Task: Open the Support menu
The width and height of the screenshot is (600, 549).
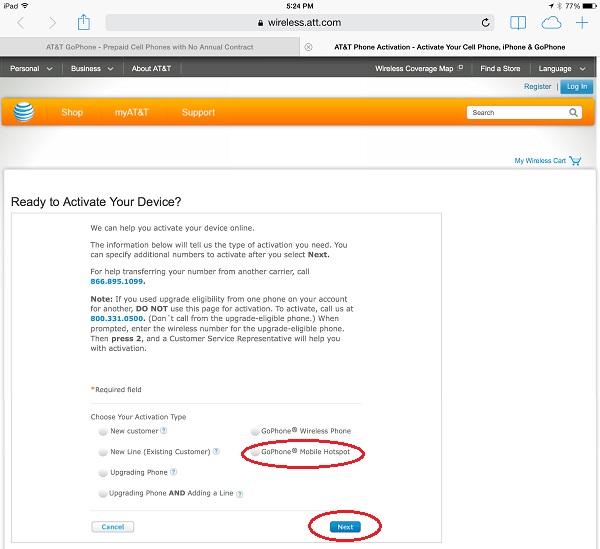Action: (x=198, y=112)
